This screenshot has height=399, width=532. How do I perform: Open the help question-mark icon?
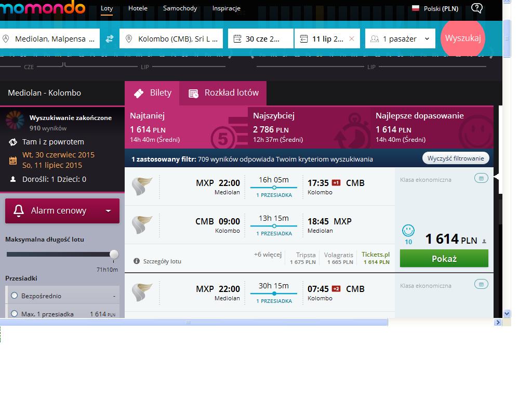(x=477, y=8)
